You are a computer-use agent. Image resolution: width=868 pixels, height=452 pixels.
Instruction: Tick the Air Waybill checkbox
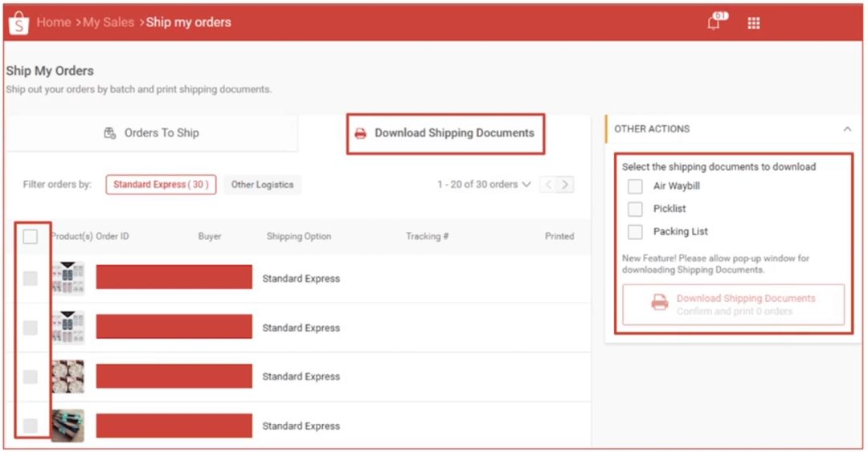[x=635, y=186]
